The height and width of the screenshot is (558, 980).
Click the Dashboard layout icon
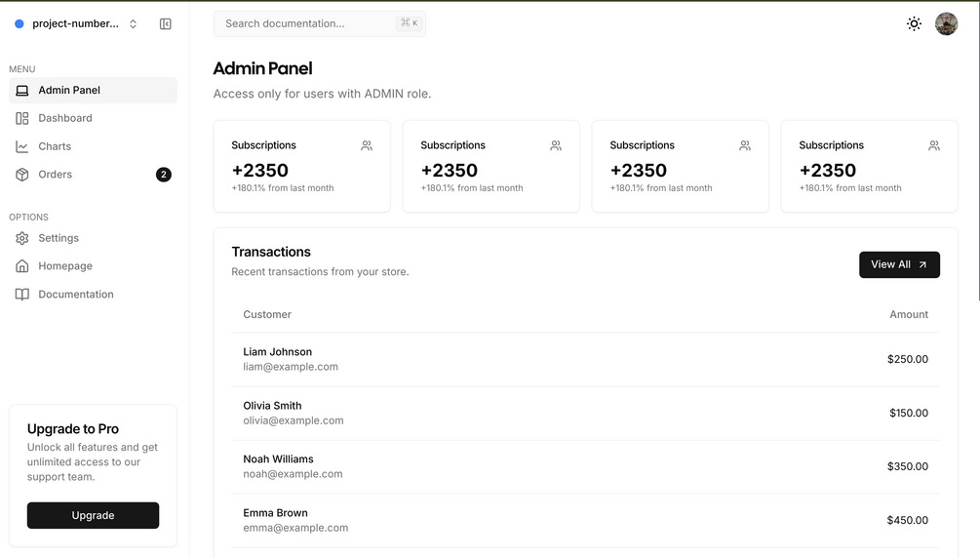[x=22, y=118]
